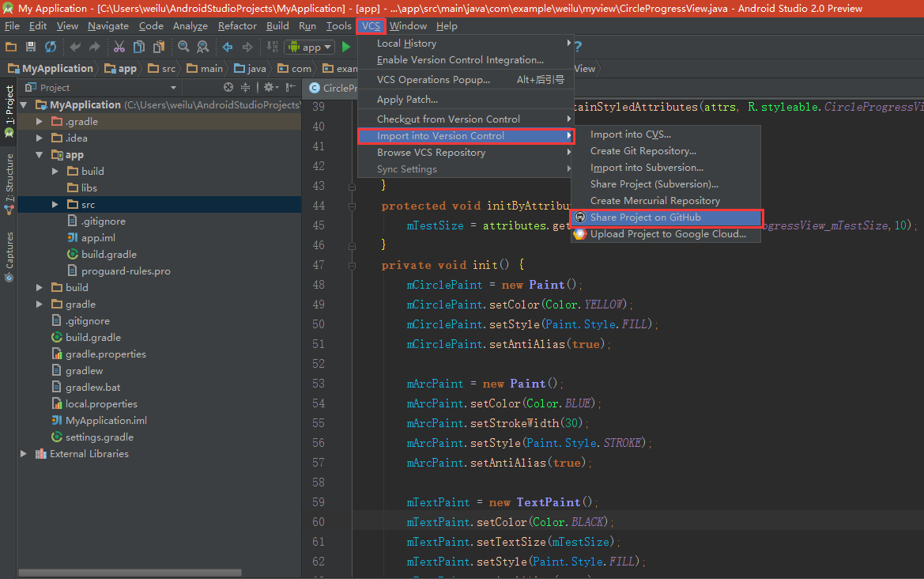Click the Undo arrow icon

75,47
